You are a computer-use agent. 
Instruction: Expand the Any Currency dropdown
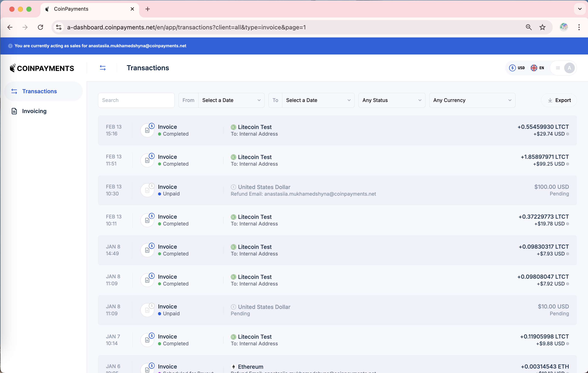tap(472, 100)
